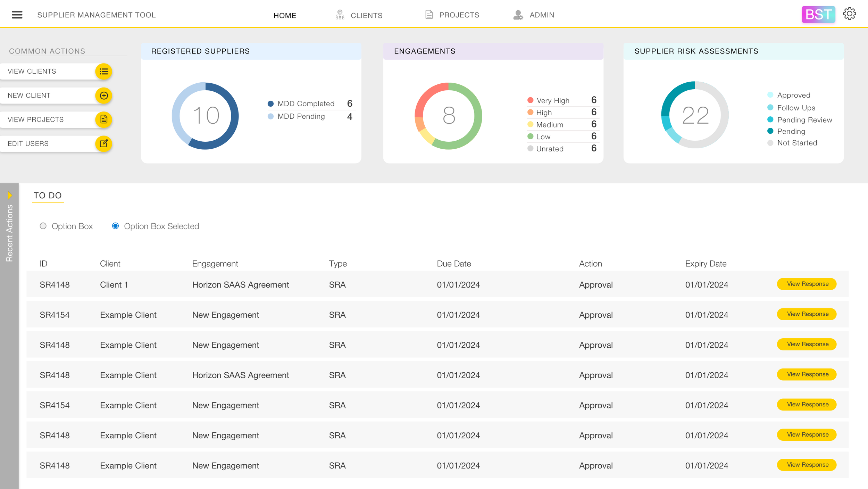
Task: Open the Projects tab in top navigation
Action: 459,15
